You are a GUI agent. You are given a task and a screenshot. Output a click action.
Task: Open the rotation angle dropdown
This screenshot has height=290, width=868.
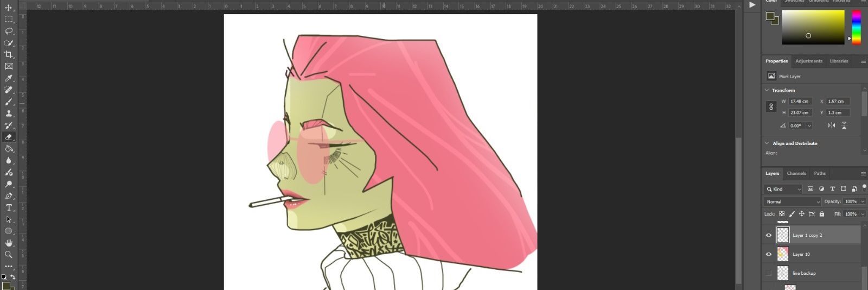809,125
